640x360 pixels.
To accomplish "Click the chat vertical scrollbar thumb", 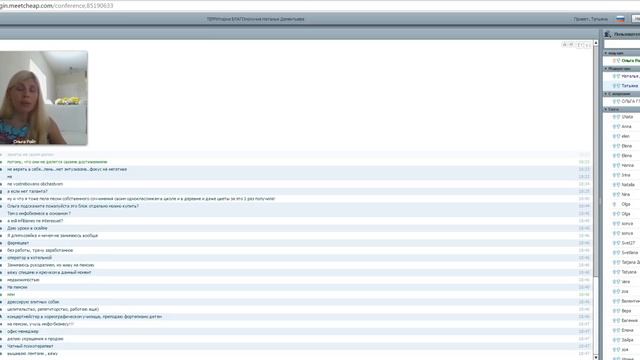I will pos(596,161).
